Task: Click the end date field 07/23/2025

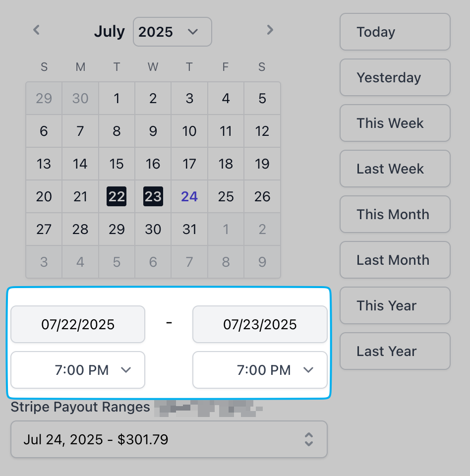Action: pos(260,324)
